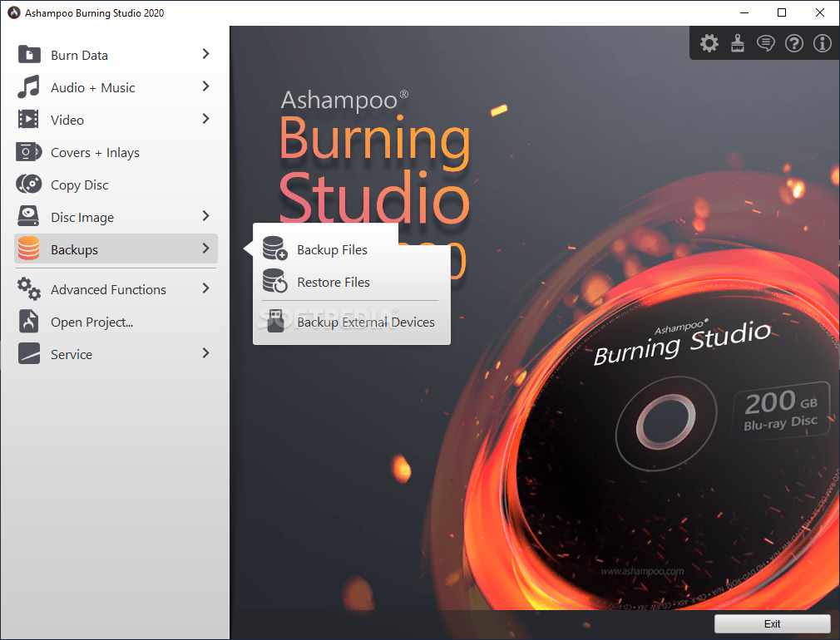Viewport: 840px width, 640px height.
Task: Click the Backup Files database plus icon
Action: pyautogui.click(x=274, y=249)
